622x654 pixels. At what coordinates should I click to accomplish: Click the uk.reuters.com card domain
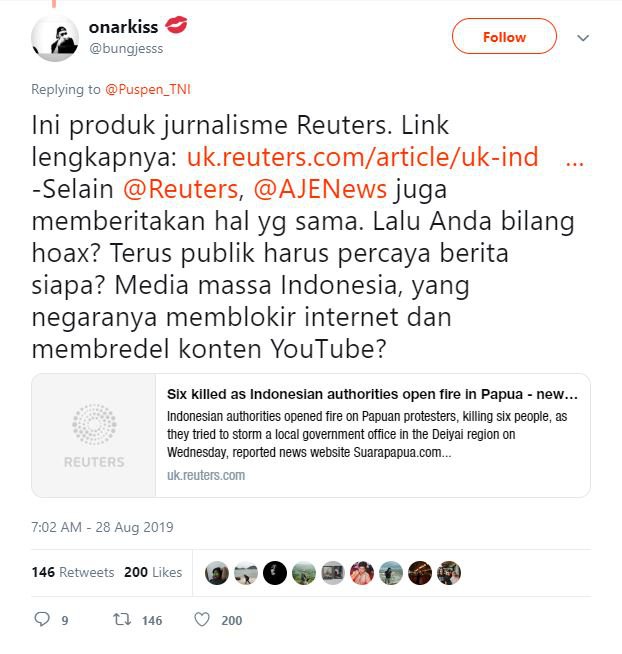(x=206, y=475)
